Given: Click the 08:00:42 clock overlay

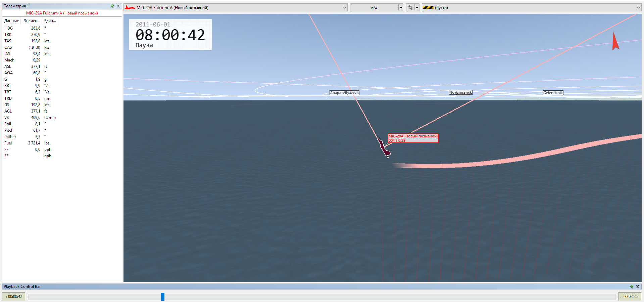Looking at the screenshot, I should click(x=170, y=35).
